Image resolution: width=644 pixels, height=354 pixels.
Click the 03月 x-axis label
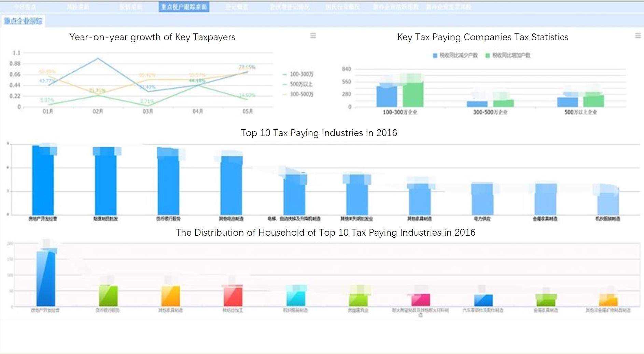pos(148,112)
